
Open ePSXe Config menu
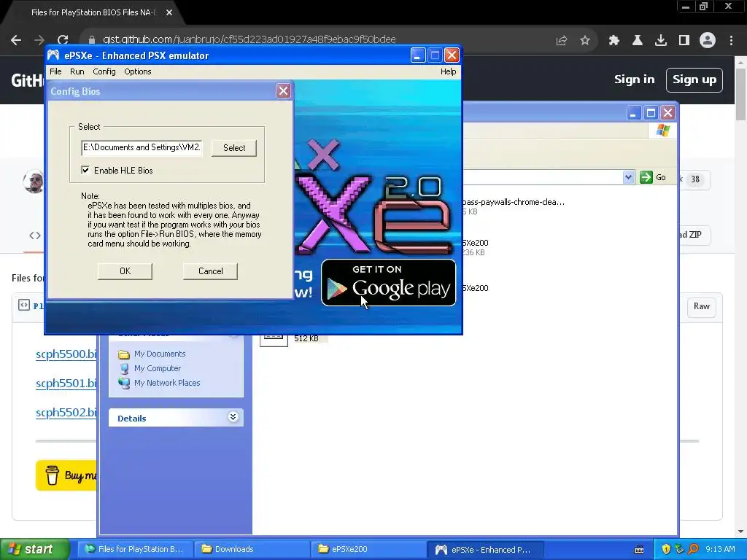(x=104, y=71)
